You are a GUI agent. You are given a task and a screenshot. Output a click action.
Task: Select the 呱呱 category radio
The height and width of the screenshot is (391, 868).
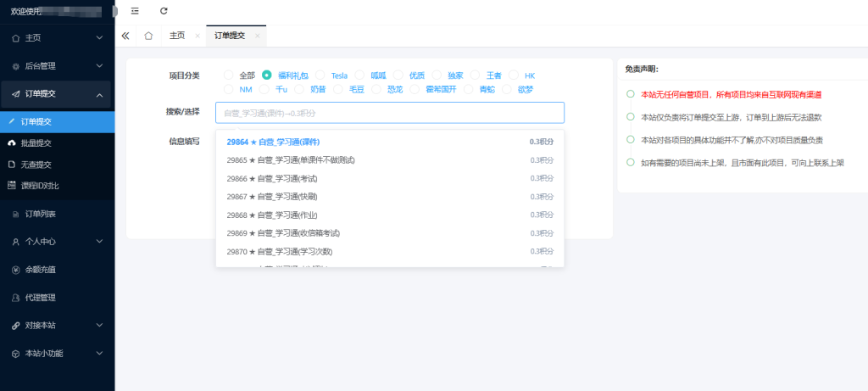[359, 75]
